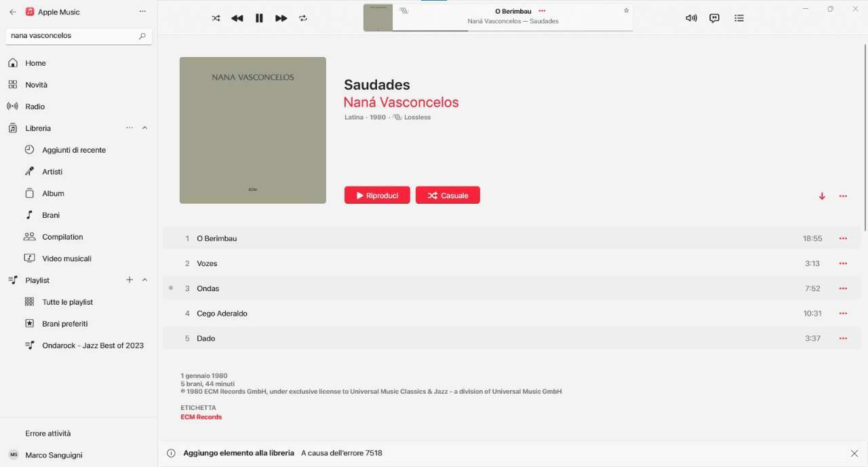The height and width of the screenshot is (467, 868).
Task: Add a new playlist with plus icon
Action: point(130,280)
